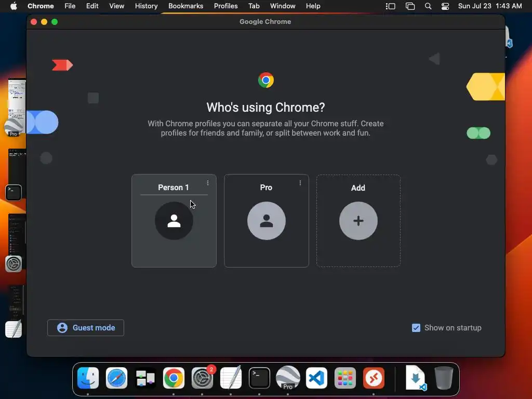Open the Tab menu
The width and height of the screenshot is (532, 399).
(254, 6)
